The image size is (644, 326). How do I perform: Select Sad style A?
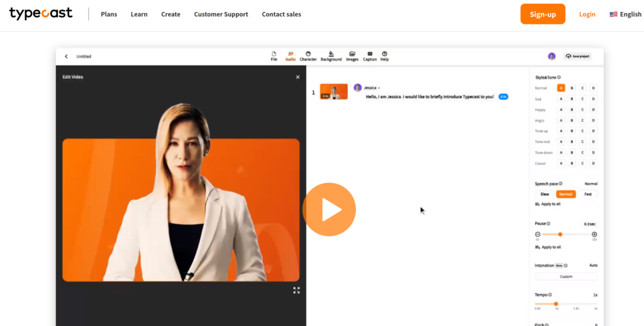(x=561, y=99)
